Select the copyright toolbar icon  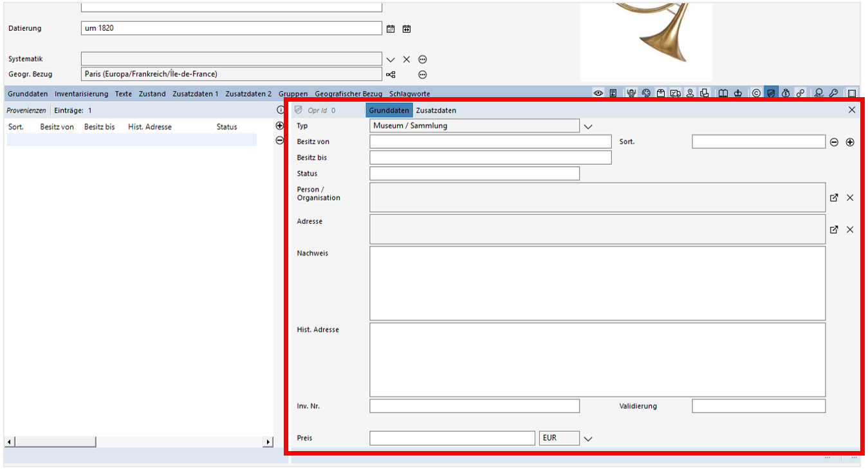coord(756,93)
